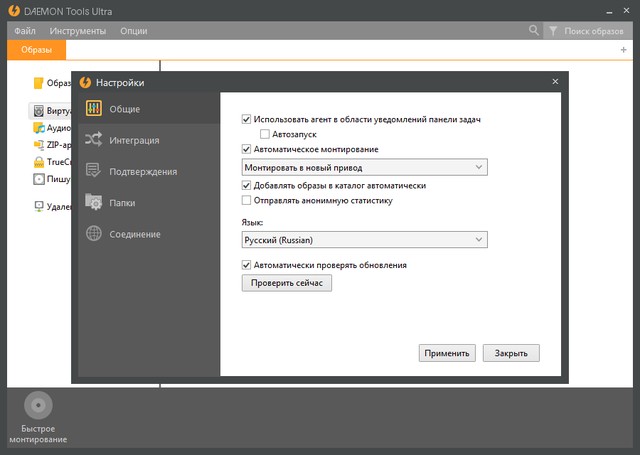The width and height of the screenshot is (640, 455).
Task: Select the Подтверждения settings label
Action: tap(143, 172)
